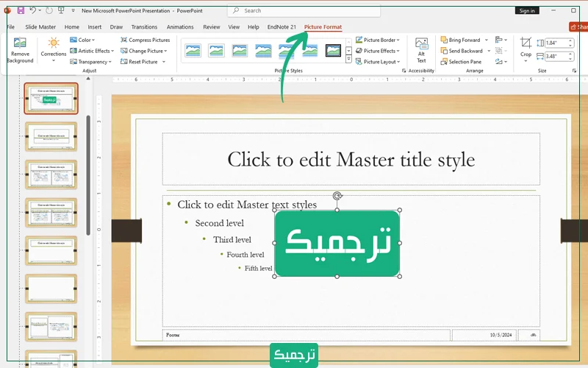588x368 pixels.
Task: Click the thumbnail pane vertical scrollbar
Action: coord(88,175)
